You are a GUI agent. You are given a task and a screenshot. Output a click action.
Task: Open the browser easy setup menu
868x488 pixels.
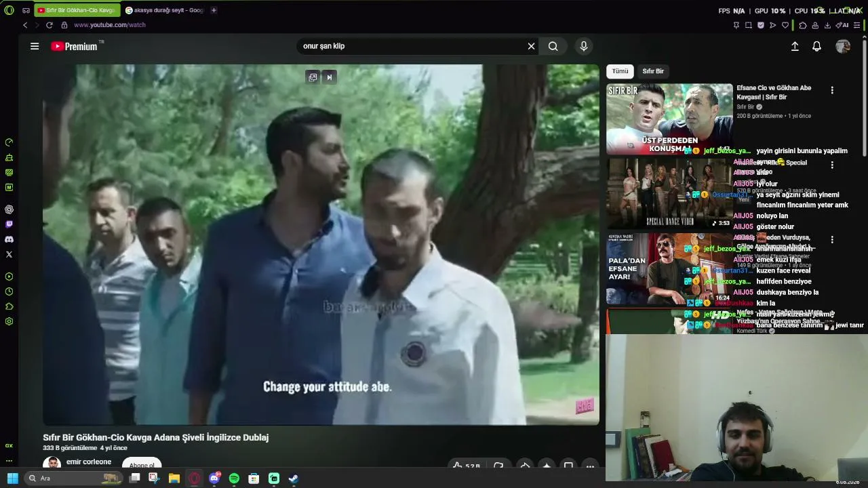tap(857, 25)
